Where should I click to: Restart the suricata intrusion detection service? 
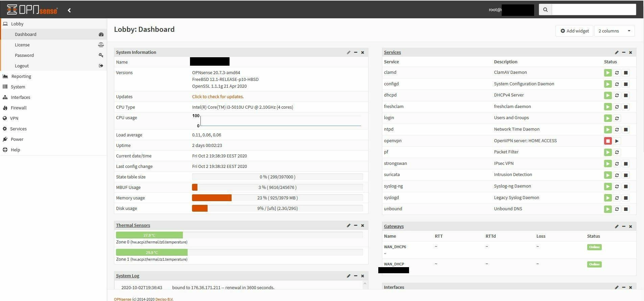pos(617,175)
